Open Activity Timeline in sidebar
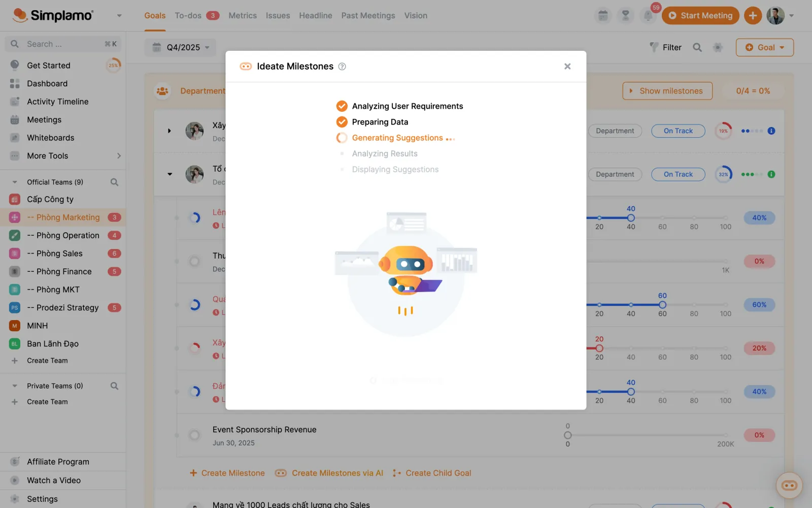Viewport: 812px width, 508px height. coord(57,102)
